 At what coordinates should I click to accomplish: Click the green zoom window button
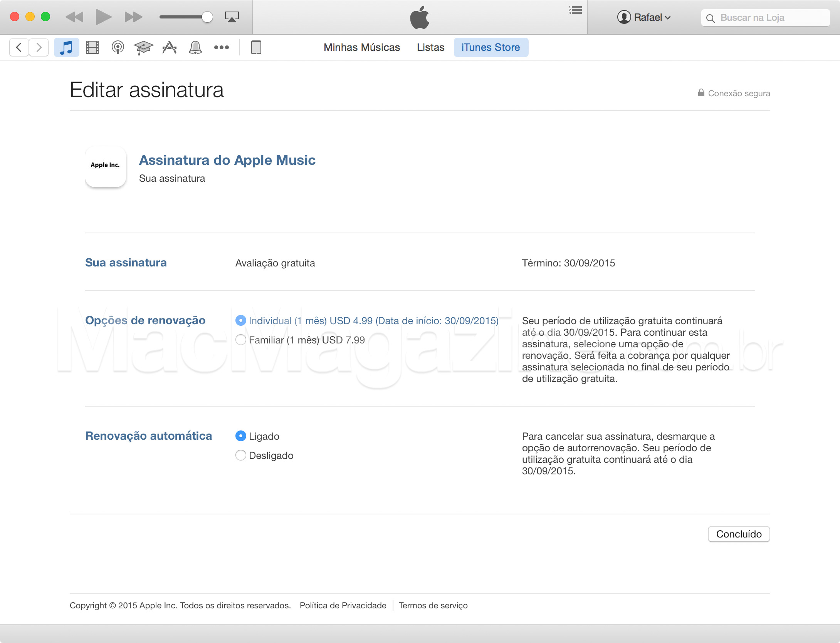click(45, 17)
